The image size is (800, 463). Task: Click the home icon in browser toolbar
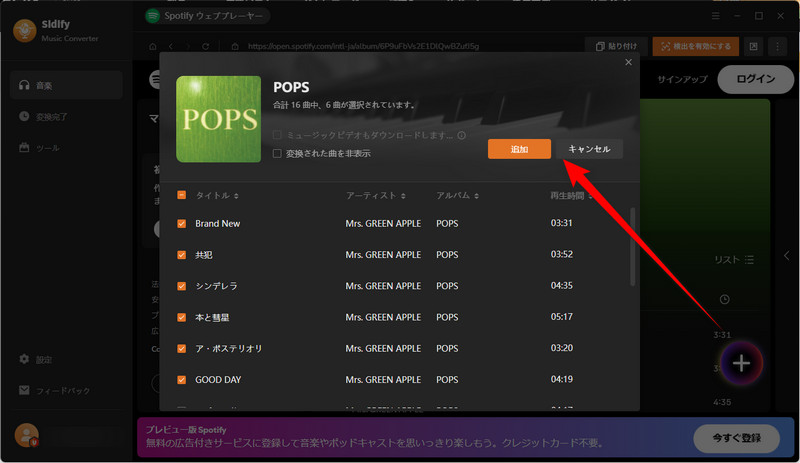(153, 46)
